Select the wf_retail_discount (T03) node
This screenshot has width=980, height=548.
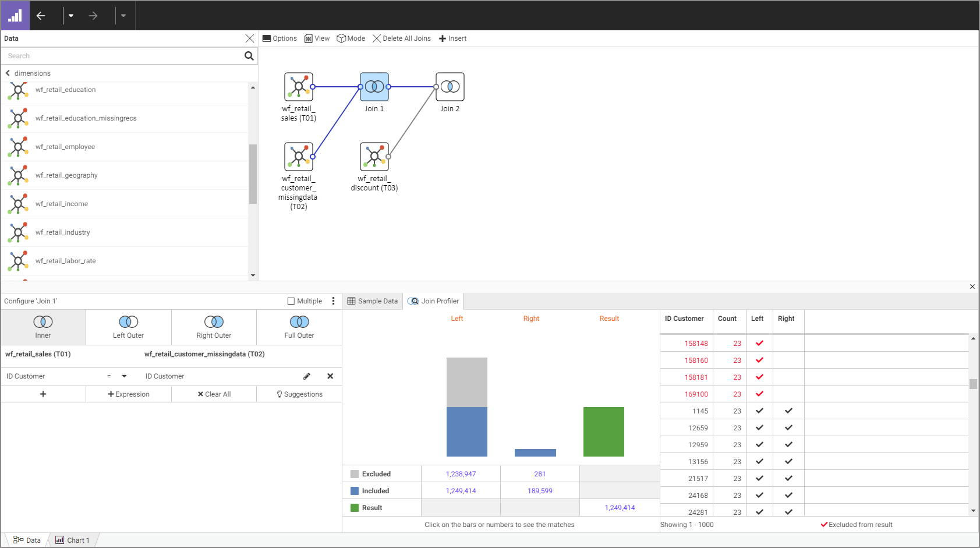click(x=374, y=156)
